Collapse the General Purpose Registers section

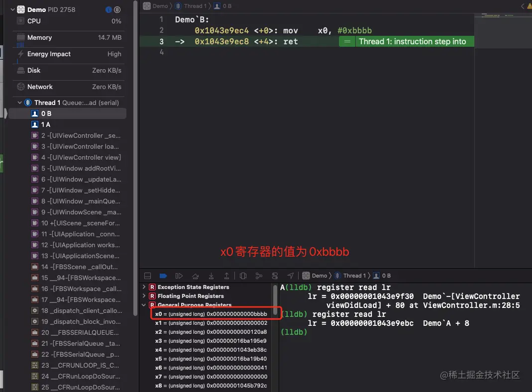pyautogui.click(x=143, y=305)
